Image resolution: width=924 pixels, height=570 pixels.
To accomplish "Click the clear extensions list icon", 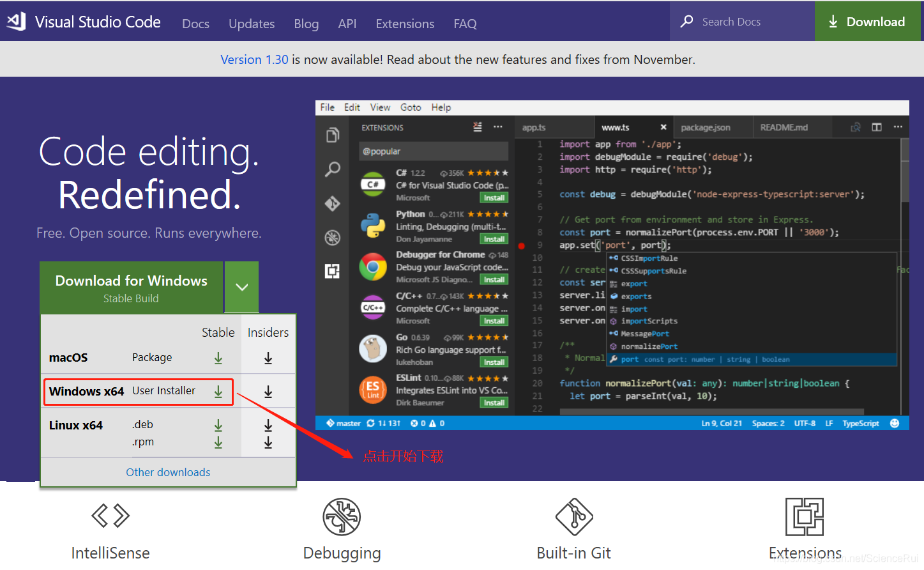I will 478,127.
